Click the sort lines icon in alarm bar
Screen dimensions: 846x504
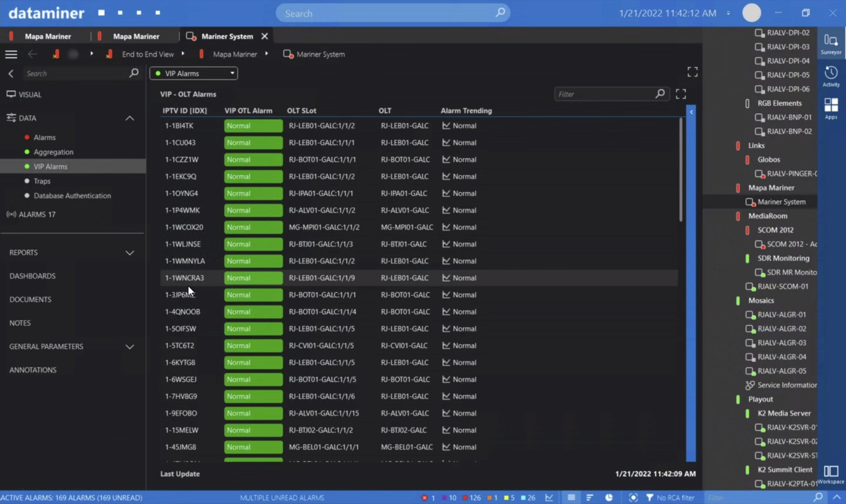[589, 497]
